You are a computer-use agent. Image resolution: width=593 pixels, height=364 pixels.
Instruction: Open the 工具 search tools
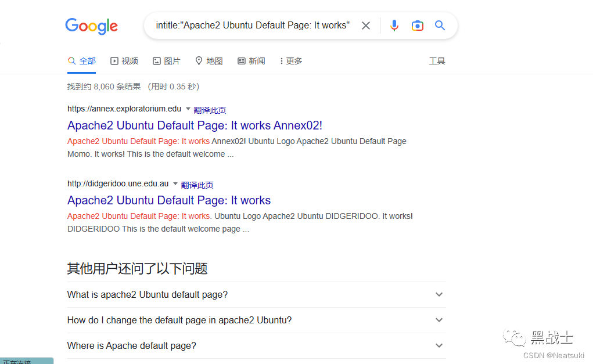pyautogui.click(x=437, y=61)
